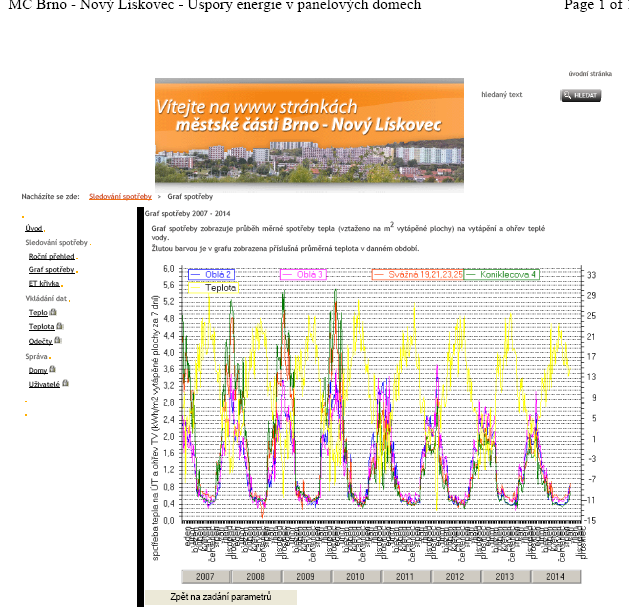629x607 pixels.
Task: Click the magnifier icon in the HLEDAT button
Action: coord(567,95)
